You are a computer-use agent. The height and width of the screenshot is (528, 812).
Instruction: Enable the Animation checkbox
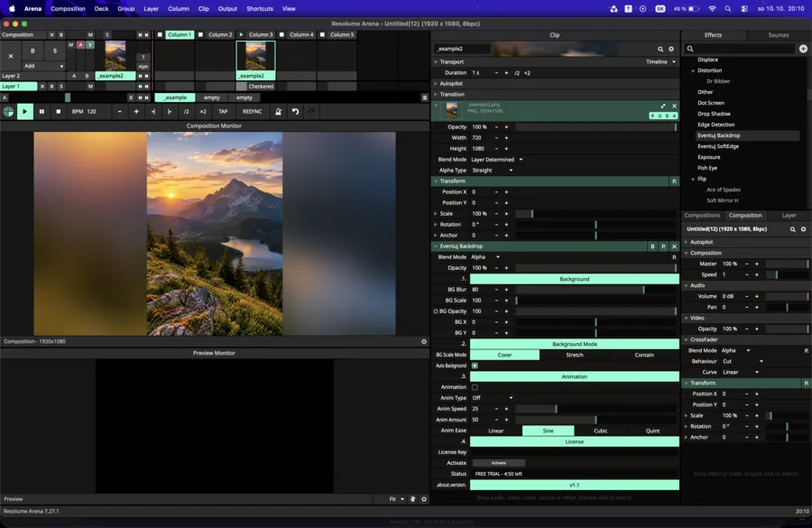click(x=475, y=387)
